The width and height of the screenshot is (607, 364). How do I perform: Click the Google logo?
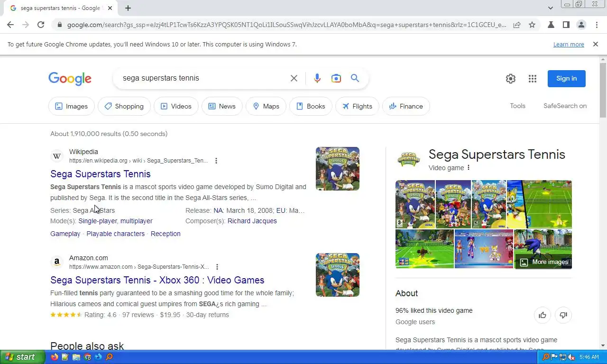coord(70,79)
